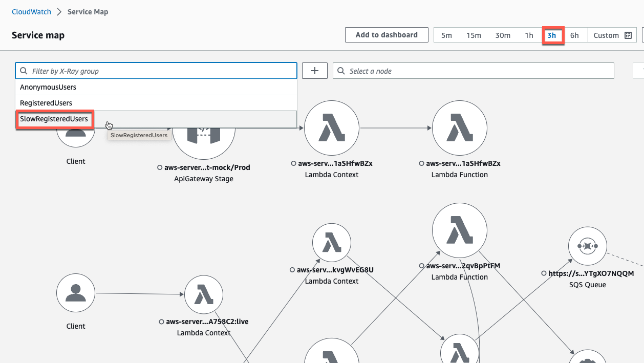This screenshot has width=644, height=363.
Task: Select the 15m time range
Action: 474,35
